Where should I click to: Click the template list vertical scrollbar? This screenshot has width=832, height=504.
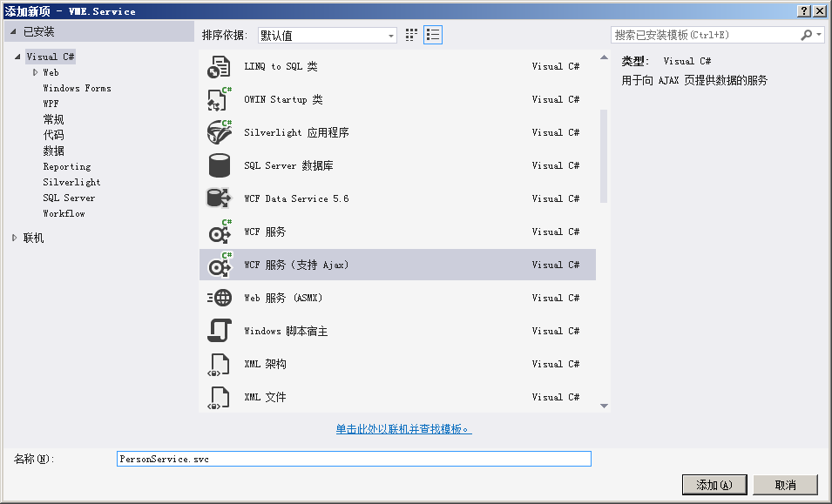[x=604, y=157]
